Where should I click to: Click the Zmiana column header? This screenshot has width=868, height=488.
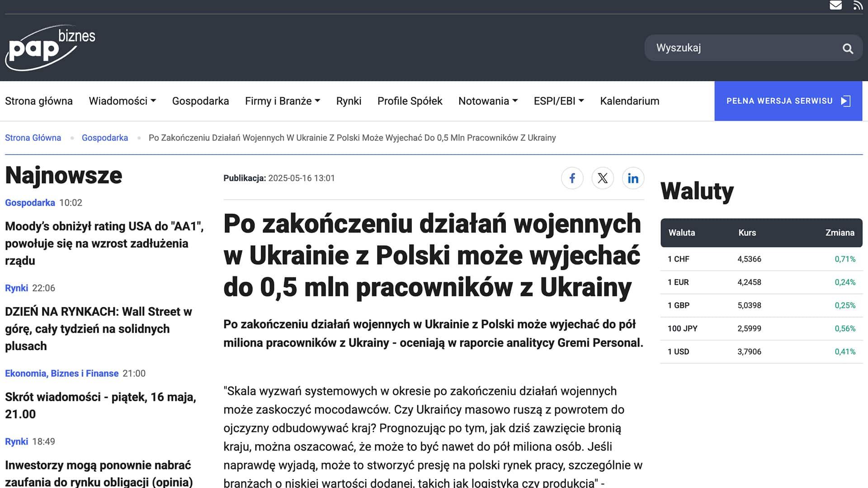[x=840, y=233]
